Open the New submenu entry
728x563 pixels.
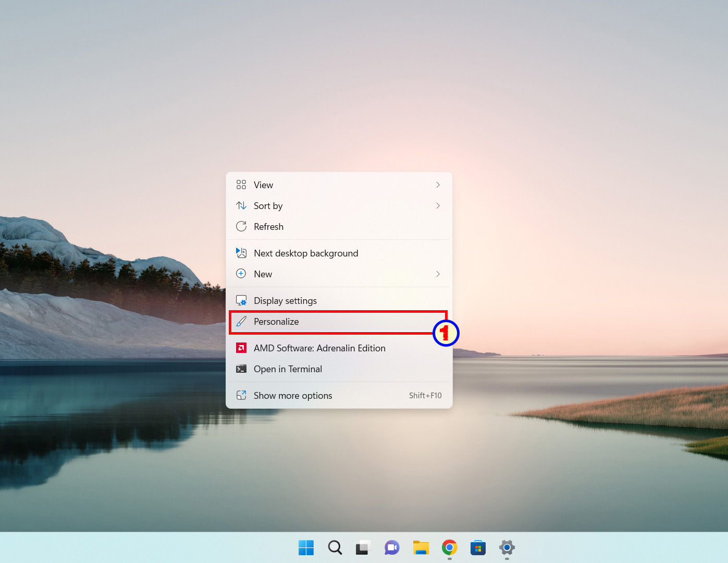339,274
